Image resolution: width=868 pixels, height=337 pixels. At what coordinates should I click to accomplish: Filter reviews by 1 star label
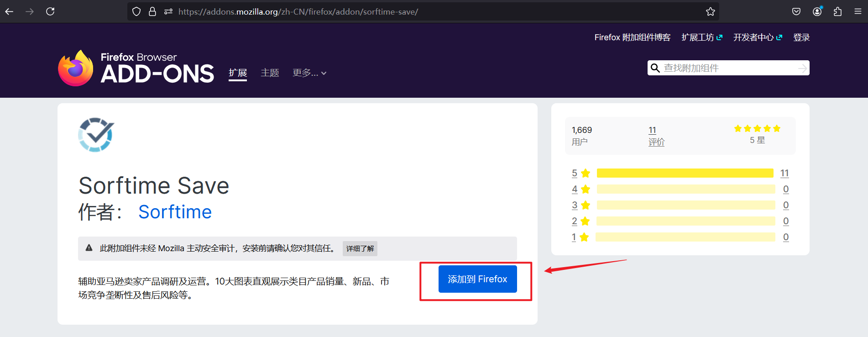pyautogui.click(x=580, y=237)
